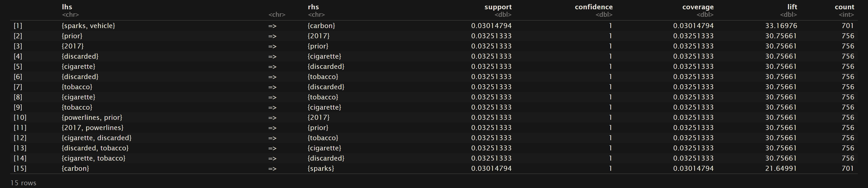Click lift value 21.64991
The image size is (868, 188).
[x=781, y=168]
